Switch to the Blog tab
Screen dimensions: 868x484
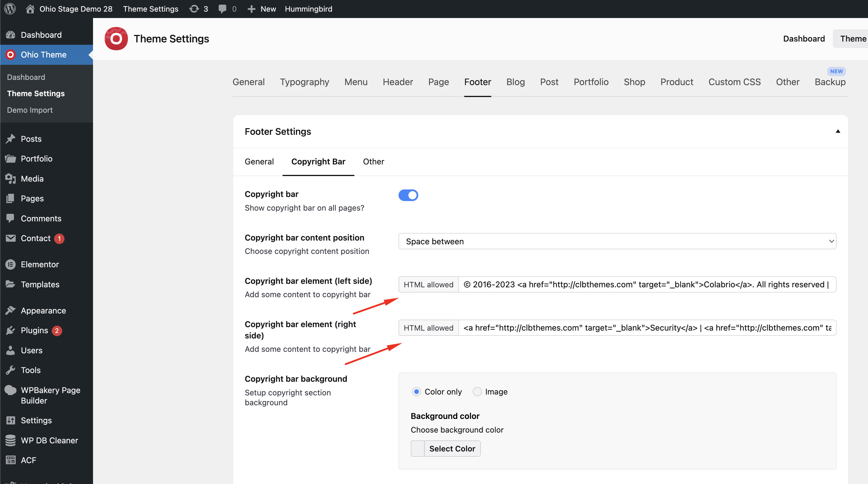(516, 82)
